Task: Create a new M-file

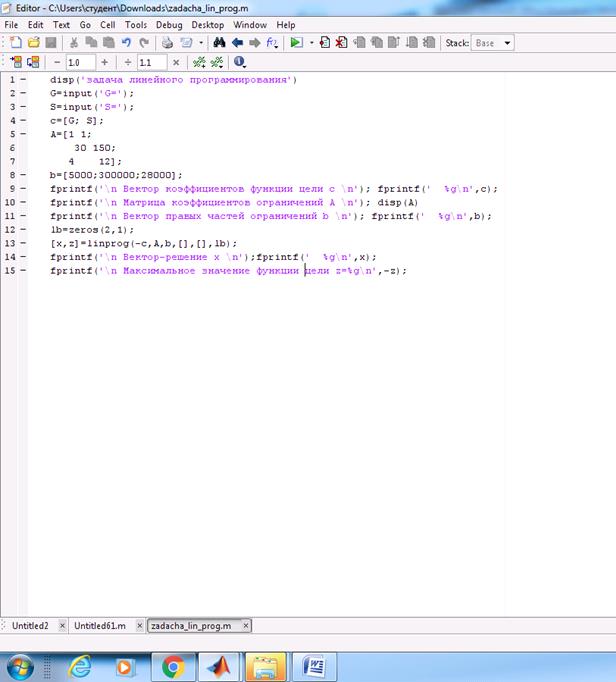Action: click(x=16, y=43)
